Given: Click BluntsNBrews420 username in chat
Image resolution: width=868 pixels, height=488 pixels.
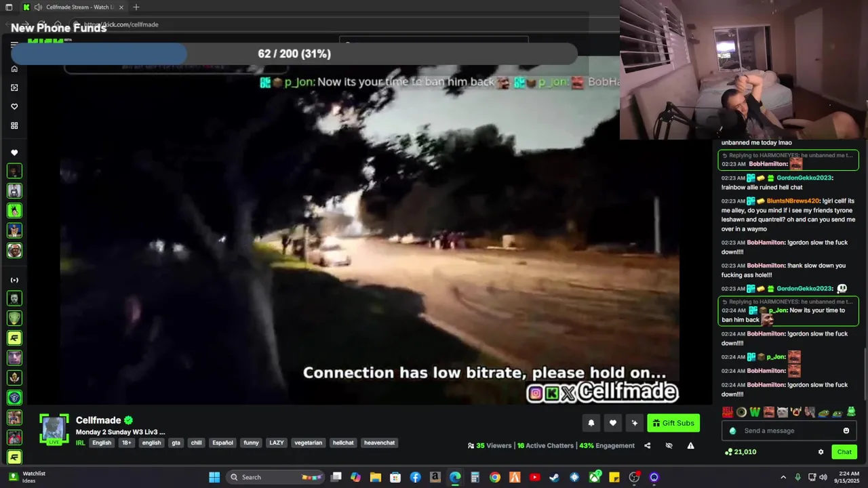Looking at the screenshot, I should pyautogui.click(x=793, y=201).
